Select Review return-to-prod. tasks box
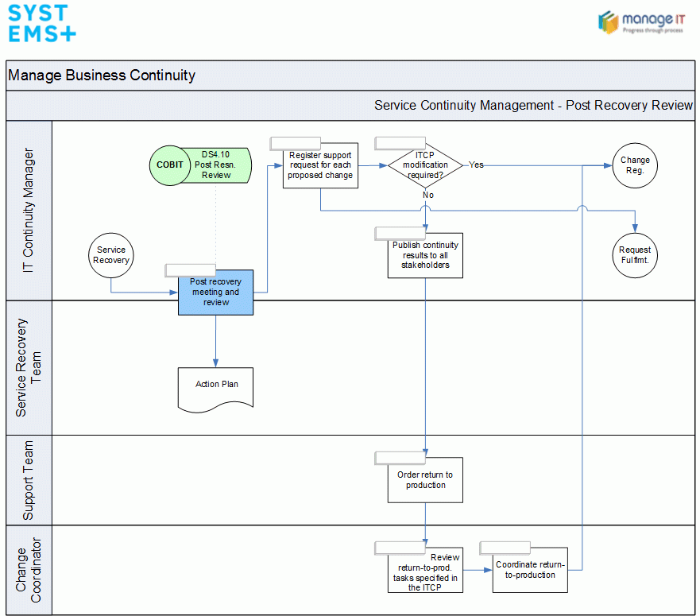700x616 pixels. (x=425, y=570)
